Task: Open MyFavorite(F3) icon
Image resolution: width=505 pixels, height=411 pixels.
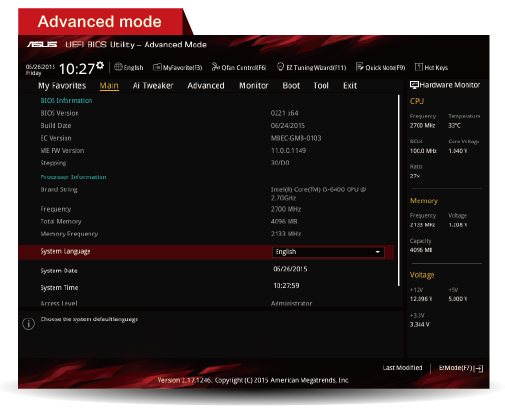Action: point(157,67)
